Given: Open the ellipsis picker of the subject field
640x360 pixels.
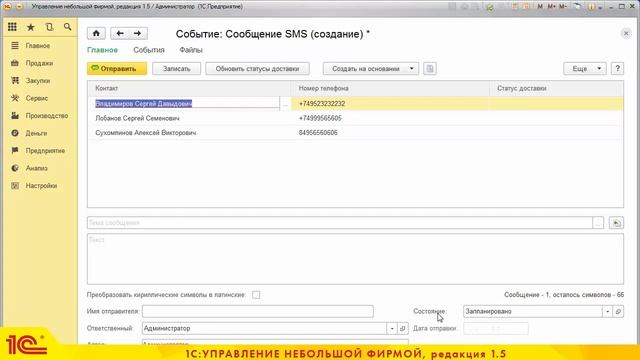Looking at the screenshot, I should coord(598,223).
